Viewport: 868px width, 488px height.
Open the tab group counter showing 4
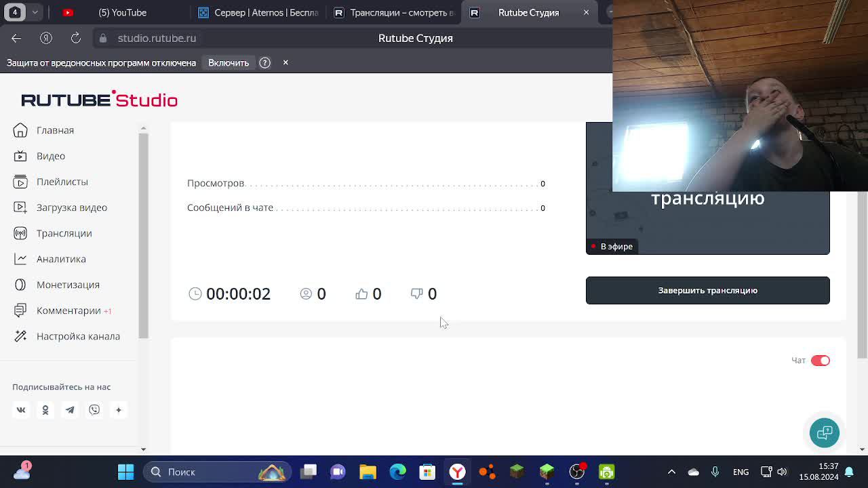(14, 12)
